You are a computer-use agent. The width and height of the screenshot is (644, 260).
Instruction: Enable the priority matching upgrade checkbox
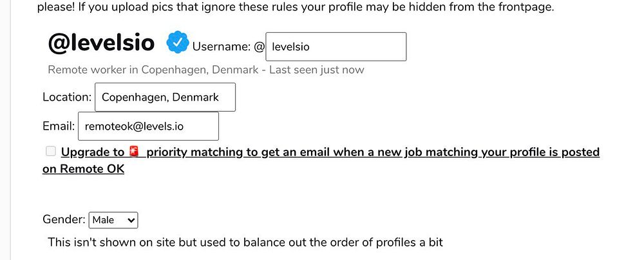[x=51, y=152]
